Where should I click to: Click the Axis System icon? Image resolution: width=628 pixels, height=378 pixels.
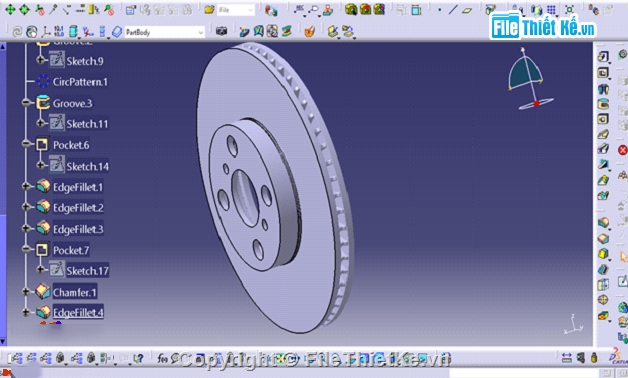[x=46, y=31]
